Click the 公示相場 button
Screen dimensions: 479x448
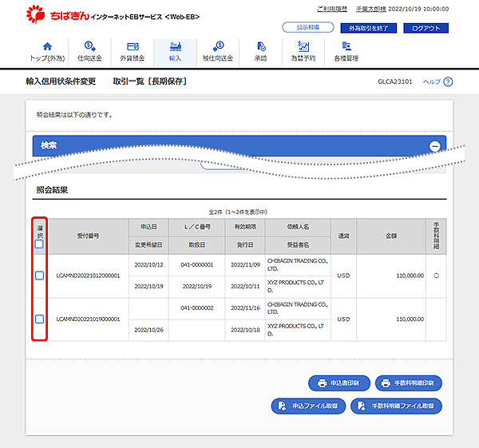308,27
